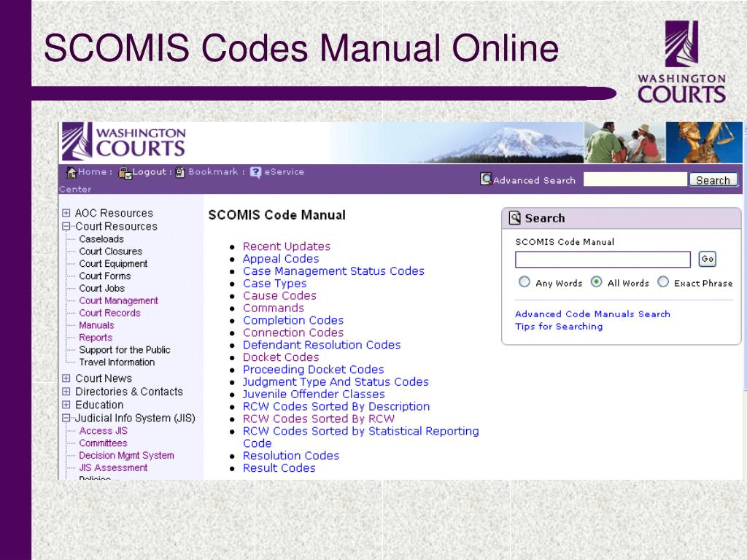Screen dimensions: 747x560
Task: Open the Appeal Codes link
Action: 281,259
